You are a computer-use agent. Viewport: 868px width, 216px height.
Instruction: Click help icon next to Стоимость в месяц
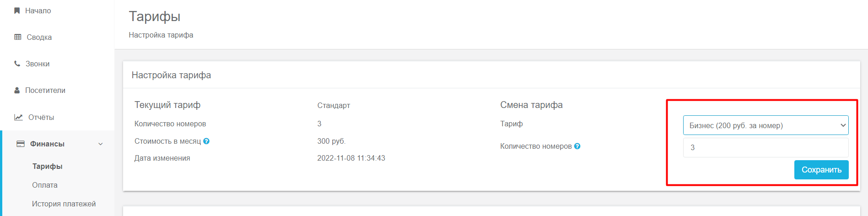coord(206,141)
